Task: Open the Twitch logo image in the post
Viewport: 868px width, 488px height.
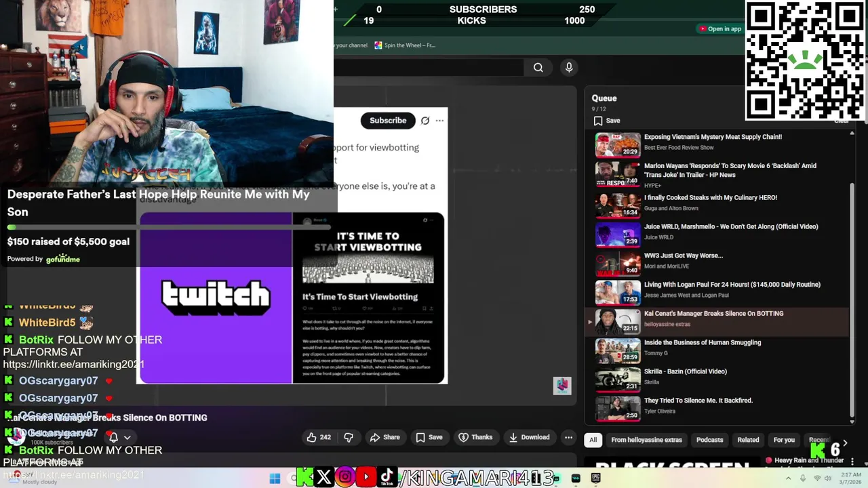Action: pyautogui.click(x=216, y=298)
